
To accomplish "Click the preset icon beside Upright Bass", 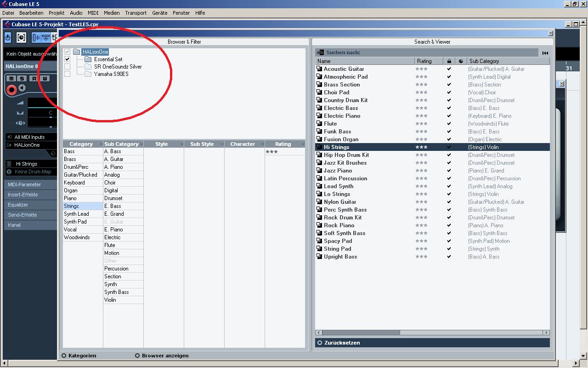I will (319, 257).
